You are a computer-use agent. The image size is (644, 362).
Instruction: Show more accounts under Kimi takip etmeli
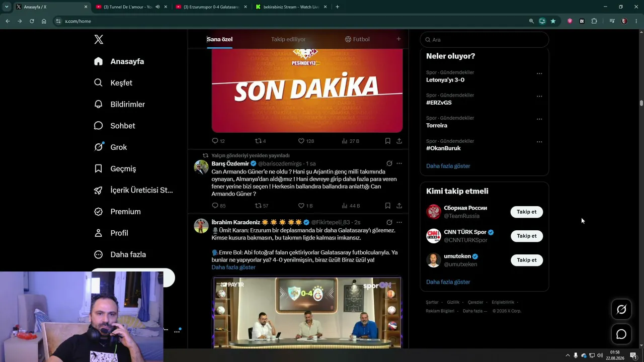(x=448, y=282)
